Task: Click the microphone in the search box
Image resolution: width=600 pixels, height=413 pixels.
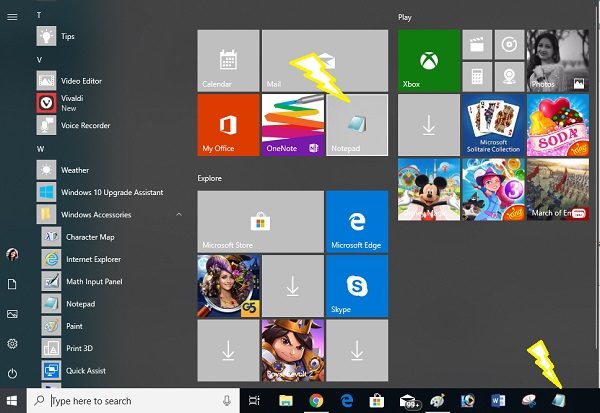Action: coord(227,401)
